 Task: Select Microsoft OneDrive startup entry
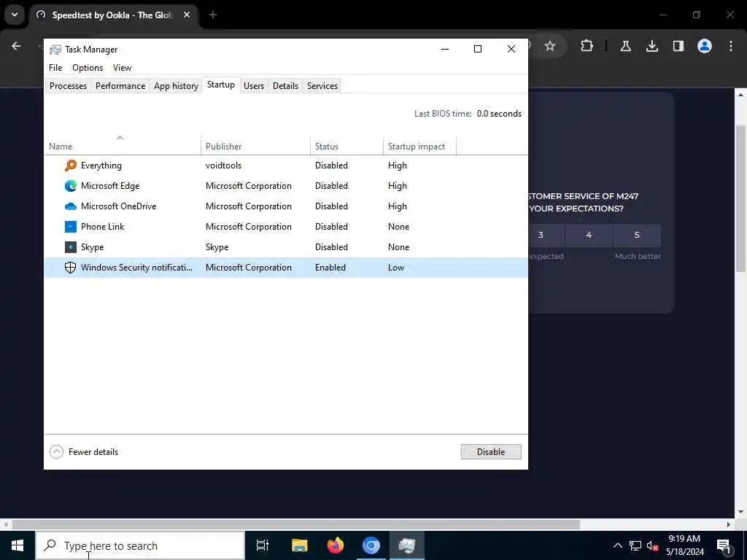(x=286, y=206)
